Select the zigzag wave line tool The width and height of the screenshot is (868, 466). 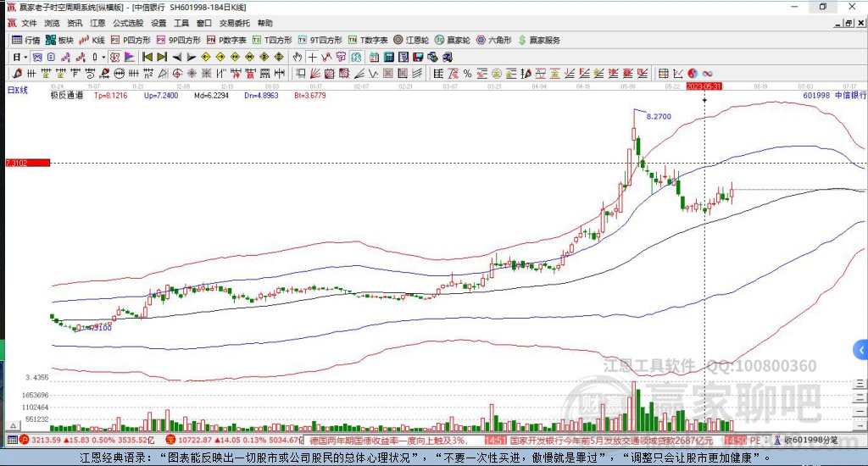(374, 74)
